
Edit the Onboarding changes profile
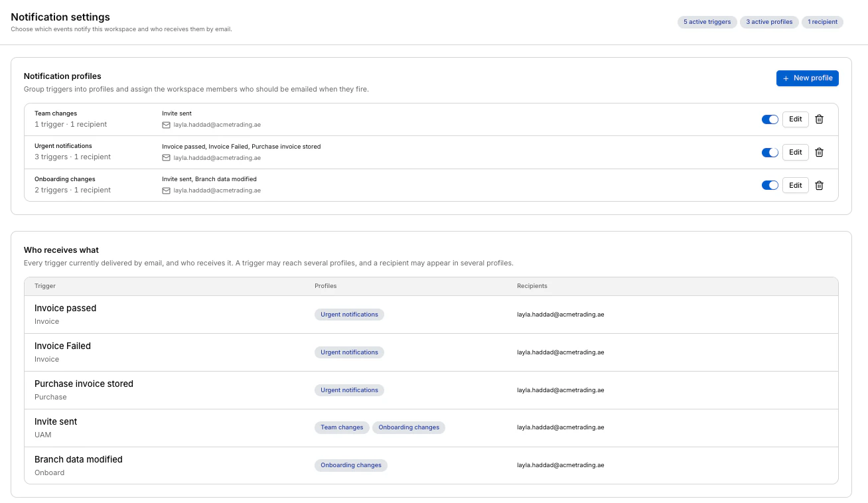[796, 186]
